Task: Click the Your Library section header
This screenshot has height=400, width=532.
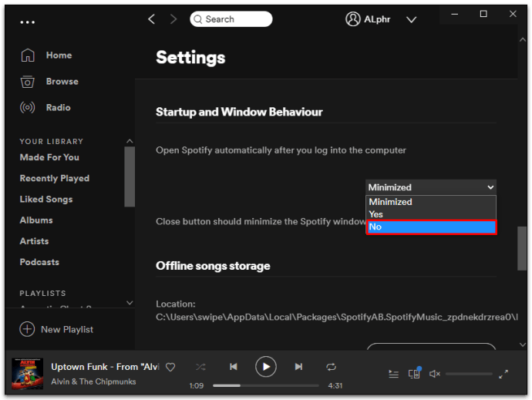Action: [51, 141]
